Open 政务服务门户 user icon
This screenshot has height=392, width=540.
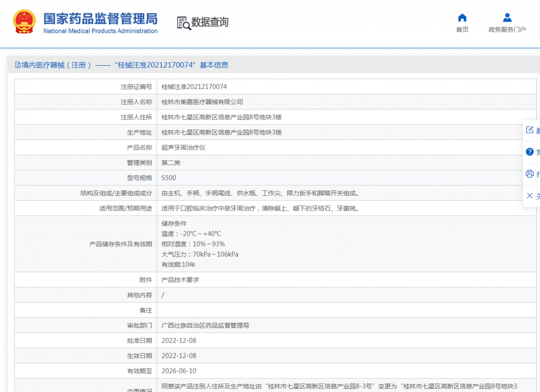click(507, 18)
